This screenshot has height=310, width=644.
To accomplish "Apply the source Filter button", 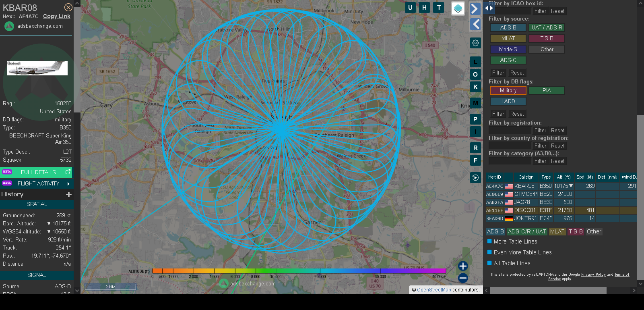I will click(498, 73).
